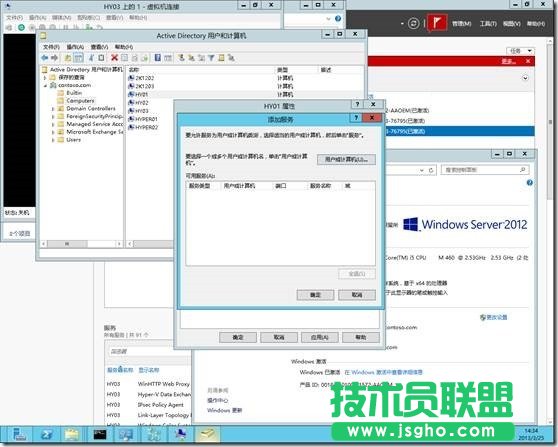The height and width of the screenshot is (447, 558).
Task: Select the HYPER01 computer row
Action: [x=150, y=119]
